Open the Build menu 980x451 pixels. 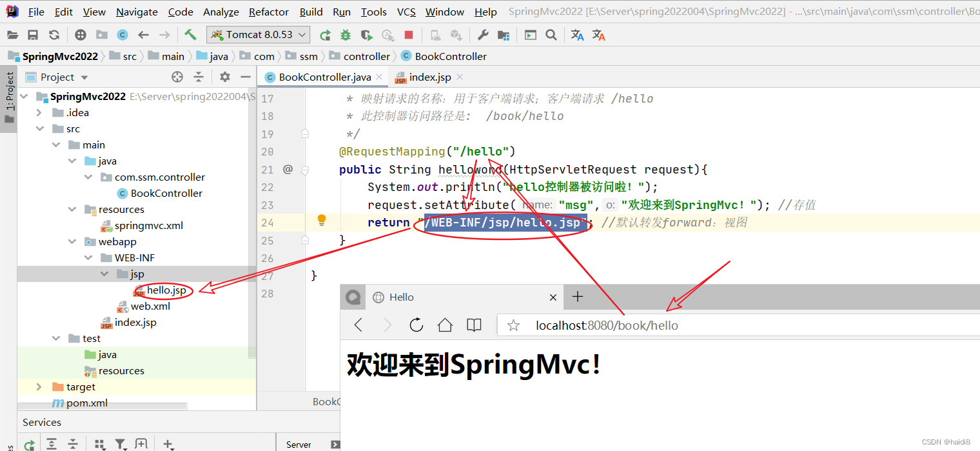[311, 12]
